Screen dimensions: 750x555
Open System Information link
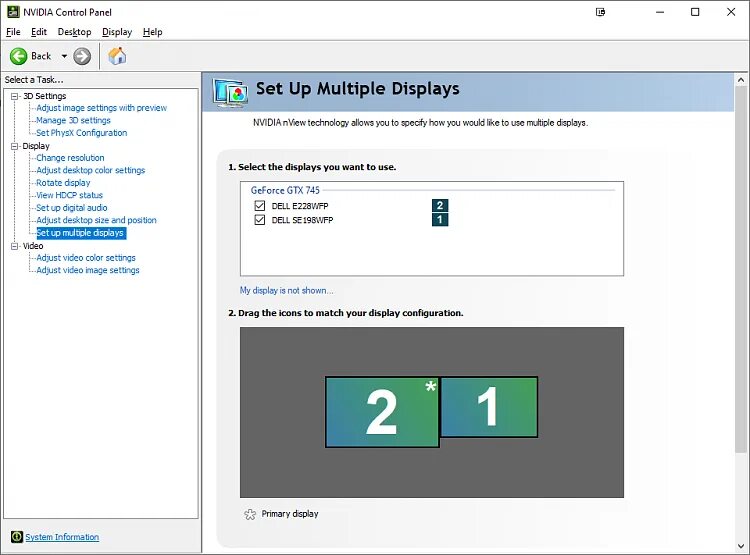[x=62, y=537]
